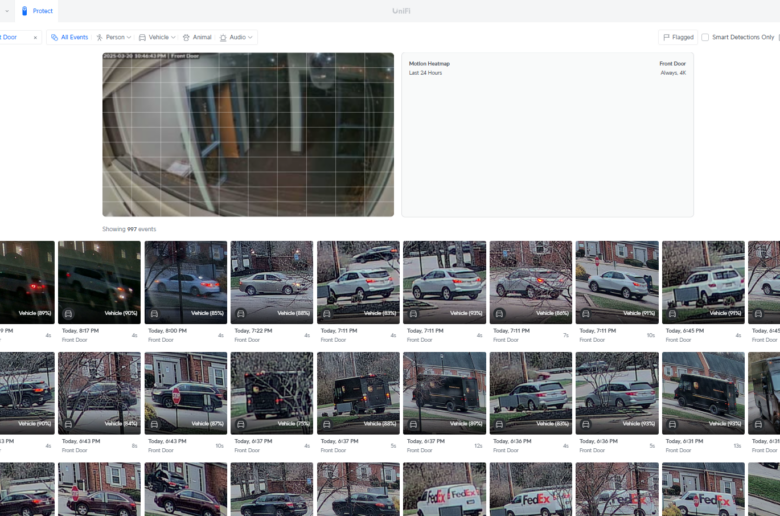Click vehicle icon on 7:22 PM event
This screenshot has height=516, width=780.
pos(241,313)
